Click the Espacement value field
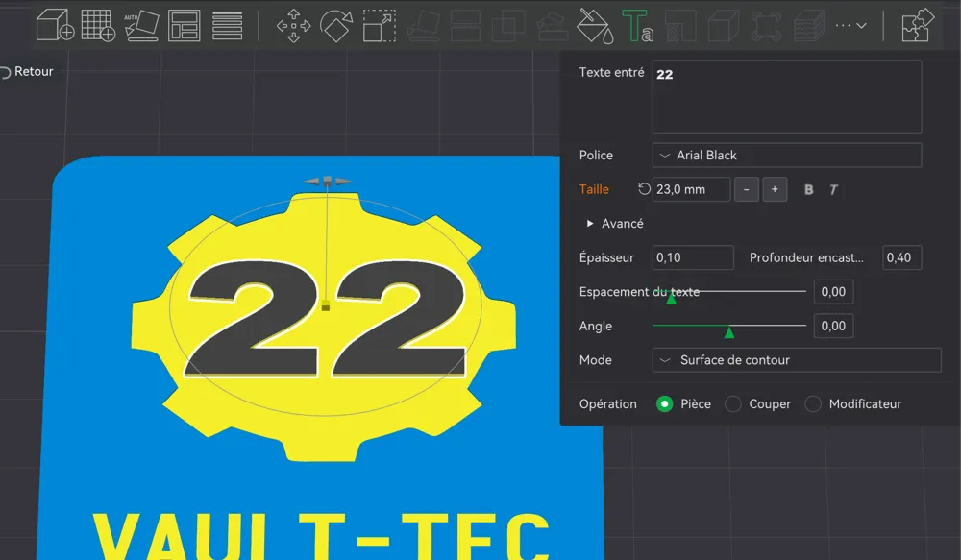 [833, 292]
